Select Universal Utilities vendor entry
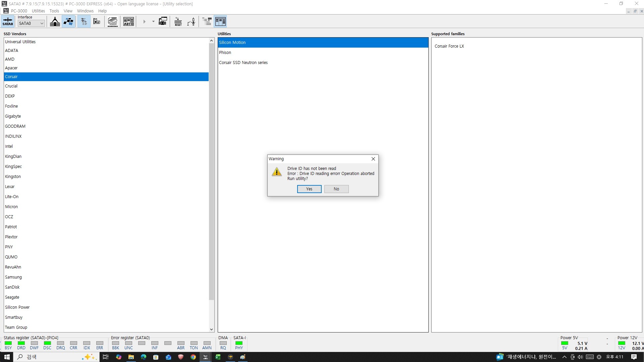The width and height of the screenshot is (644, 362). click(x=106, y=42)
